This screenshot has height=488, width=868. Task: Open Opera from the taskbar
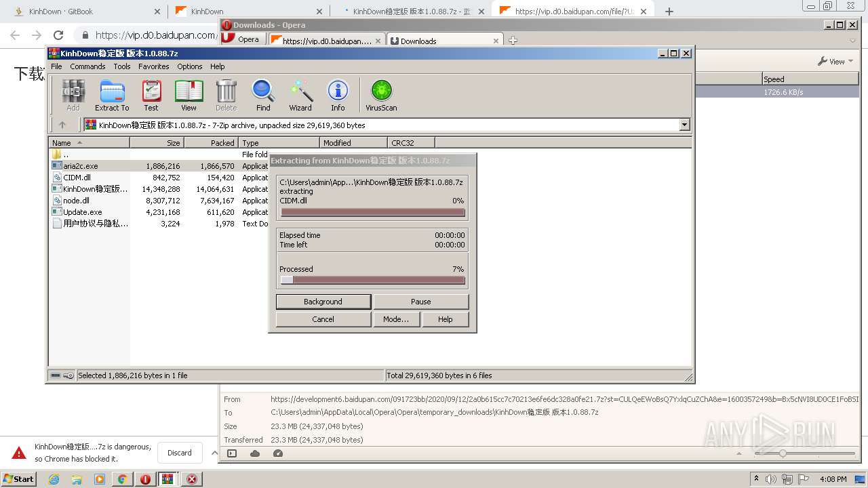145,479
